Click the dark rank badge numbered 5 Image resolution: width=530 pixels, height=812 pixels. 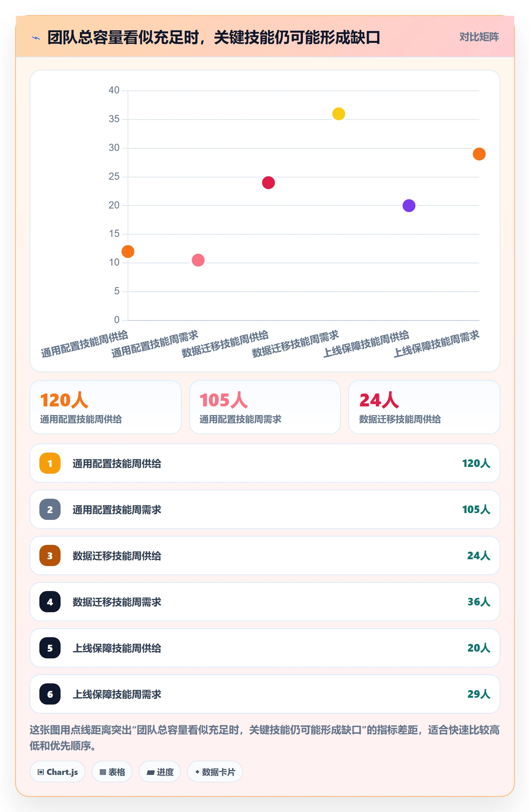50,648
